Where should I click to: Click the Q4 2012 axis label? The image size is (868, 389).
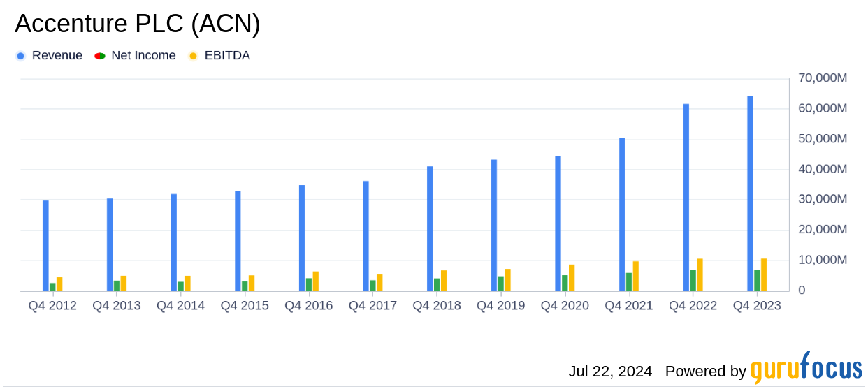coord(52,306)
